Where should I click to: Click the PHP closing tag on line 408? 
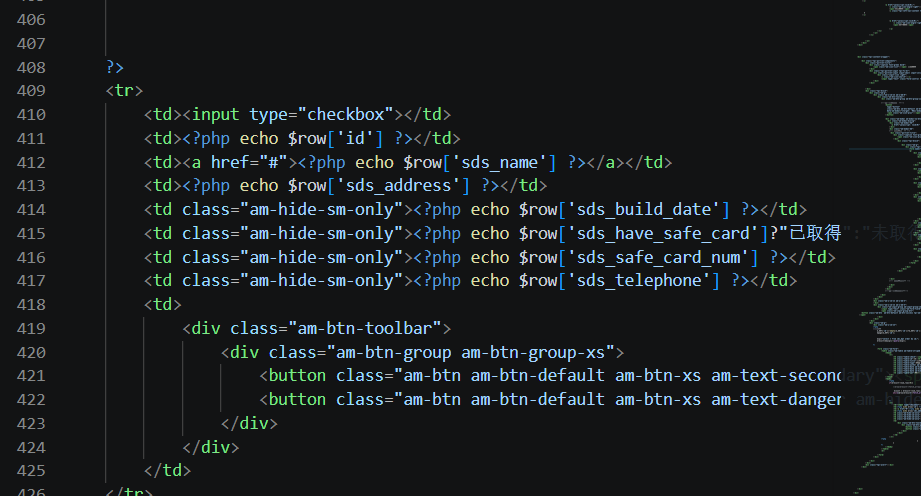pos(115,67)
